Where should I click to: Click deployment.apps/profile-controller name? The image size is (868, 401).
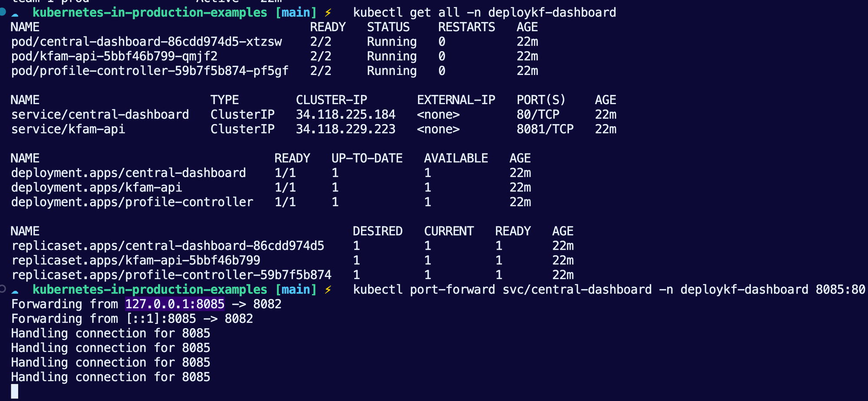(x=132, y=202)
